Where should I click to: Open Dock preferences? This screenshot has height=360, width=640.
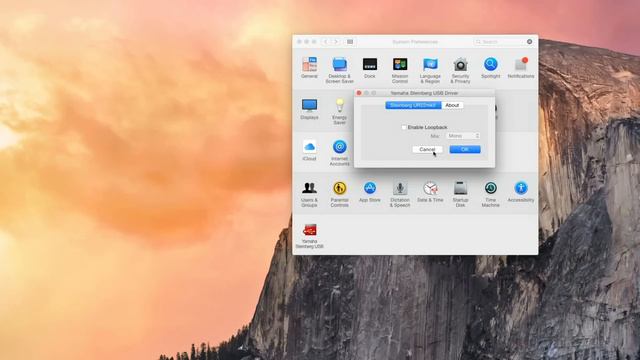(x=370, y=68)
